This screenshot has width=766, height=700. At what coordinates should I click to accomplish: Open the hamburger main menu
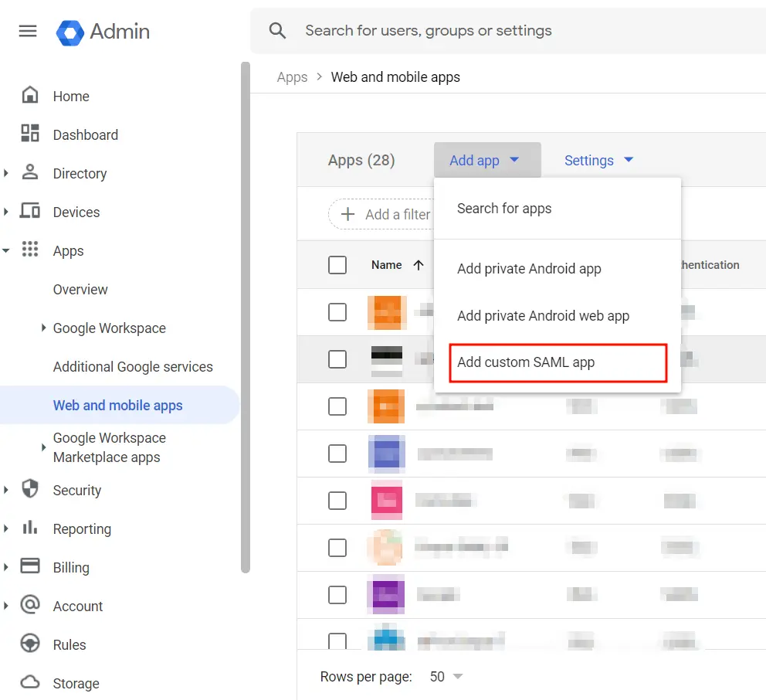(27, 31)
